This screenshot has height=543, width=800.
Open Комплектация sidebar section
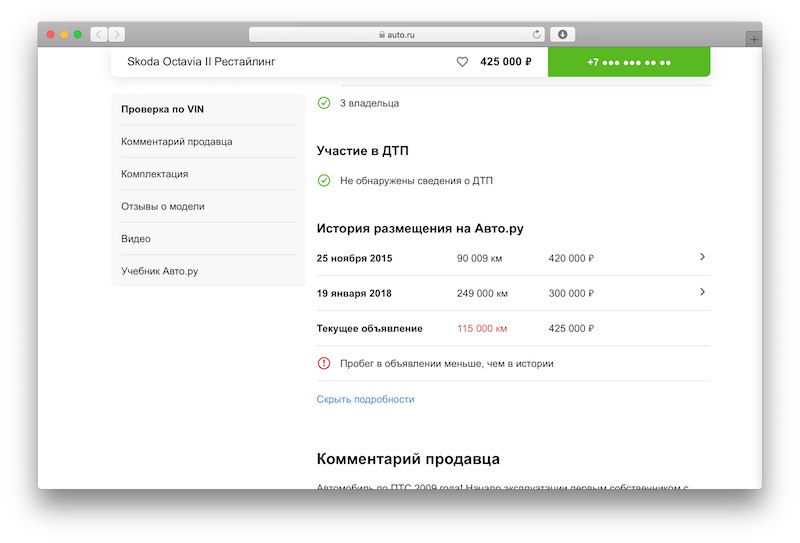click(x=155, y=174)
